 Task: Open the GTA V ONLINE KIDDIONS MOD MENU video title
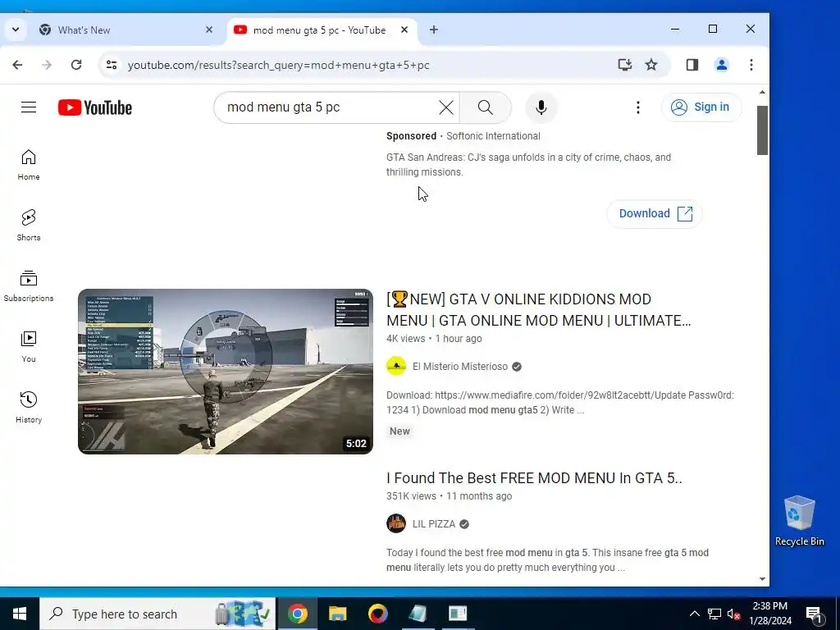tap(538, 309)
